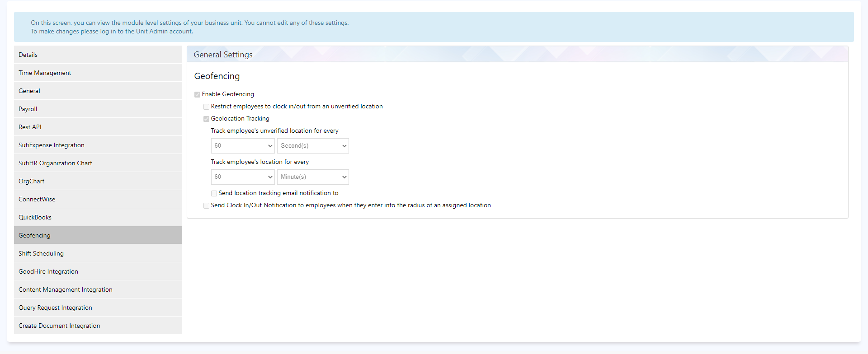Image resolution: width=868 pixels, height=354 pixels.
Task: Select Create Document Integration item
Action: (59, 326)
